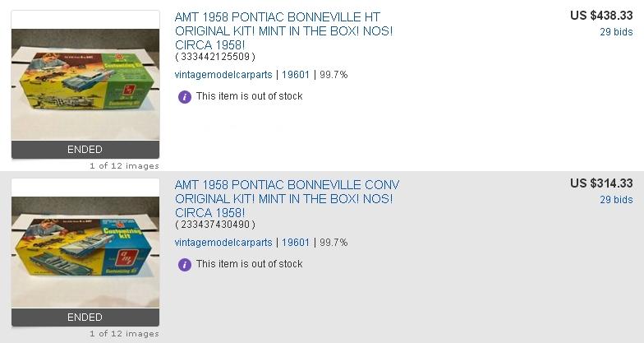Click the US $314.33 price
The image size is (644, 343).
point(601,183)
